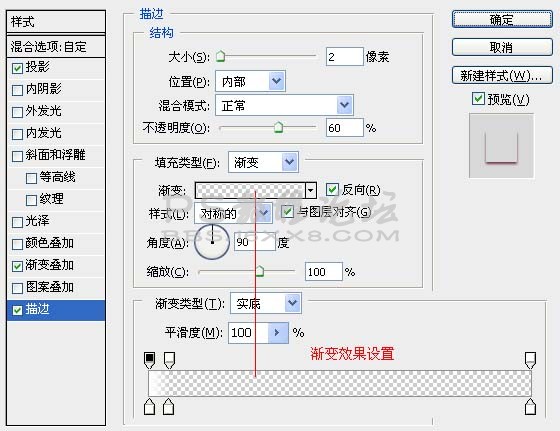The image size is (560, 431).
Task: Select the second opacity stop above gradient
Action: pyautogui.click(x=169, y=360)
